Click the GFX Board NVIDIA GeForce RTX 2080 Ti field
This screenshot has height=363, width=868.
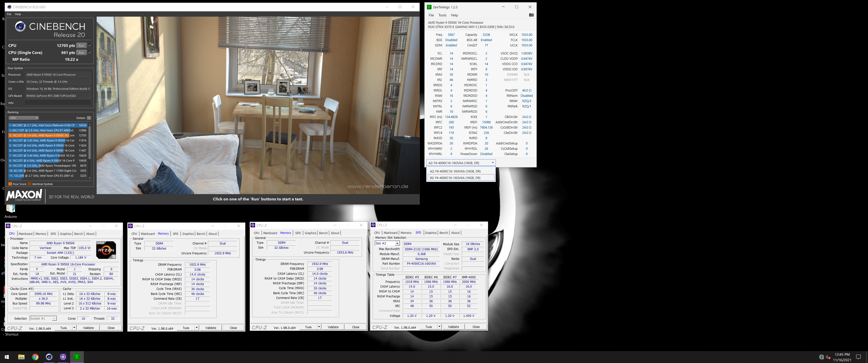pyautogui.click(x=58, y=96)
